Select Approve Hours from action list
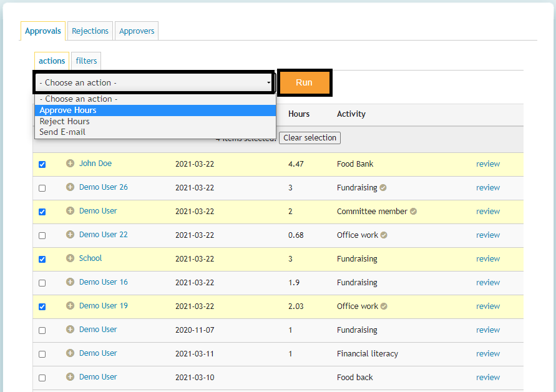 155,110
